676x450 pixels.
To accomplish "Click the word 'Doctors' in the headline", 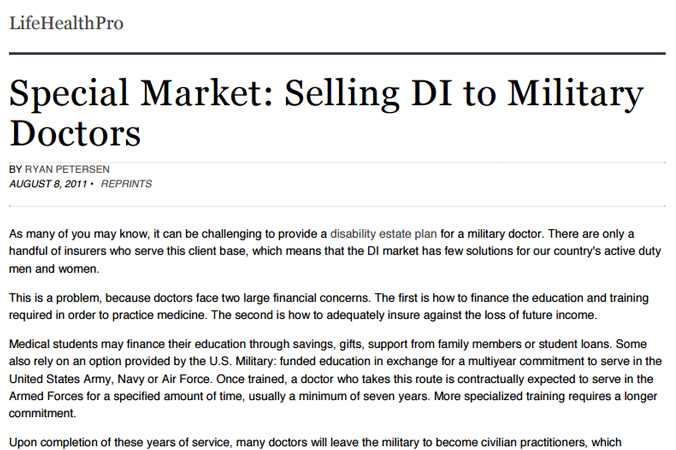I will [75, 134].
